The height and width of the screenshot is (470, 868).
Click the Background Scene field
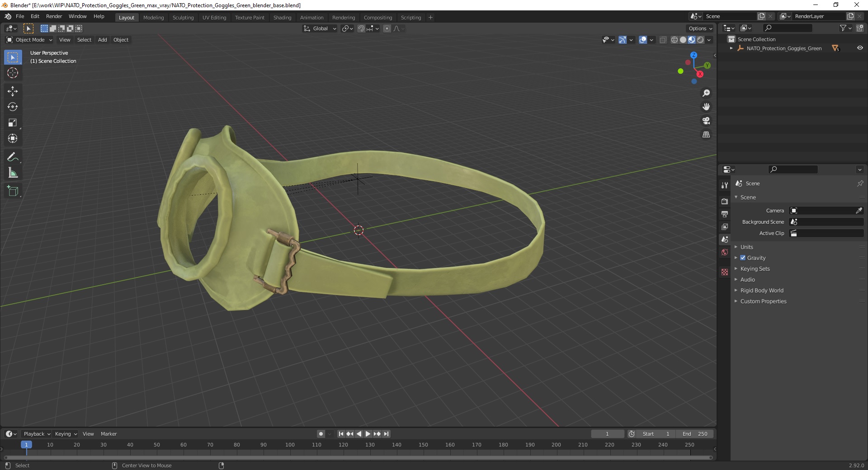click(x=826, y=222)
